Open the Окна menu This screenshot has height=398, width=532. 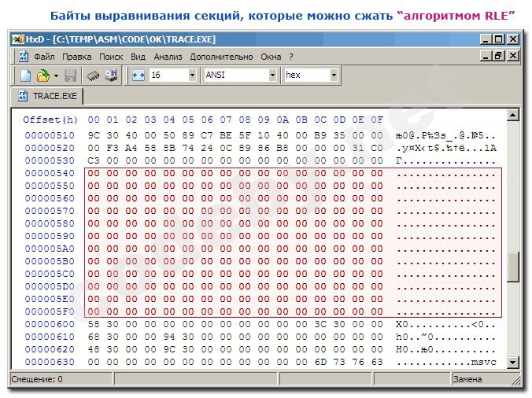pos(271,57)
